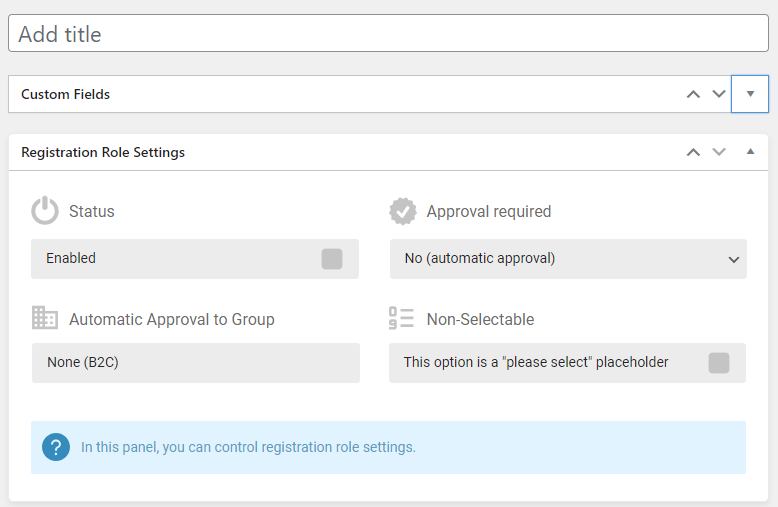This screenshot has width=778, height=507.
Task: Toggle the Enabled status checkbox
Action: tap(332, 259)
